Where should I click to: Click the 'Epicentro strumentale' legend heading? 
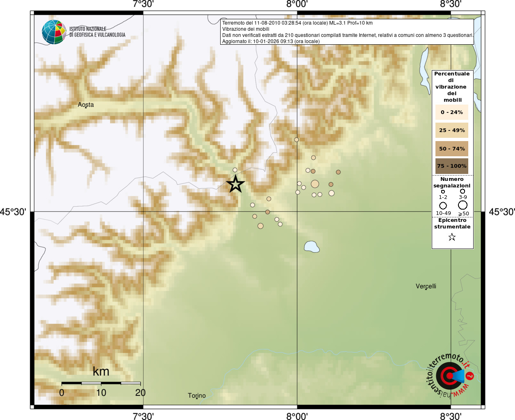coord(452,224)
